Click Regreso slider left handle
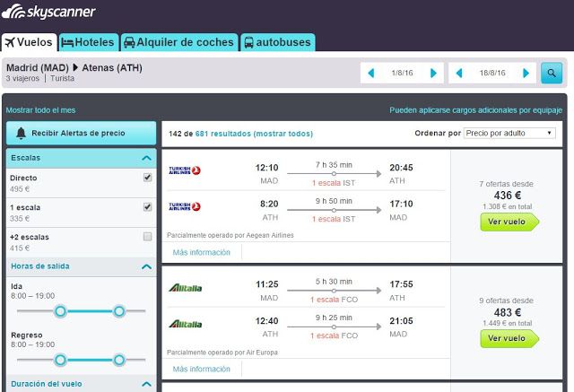Screen dimensions: 574x392 click(60, 361)
